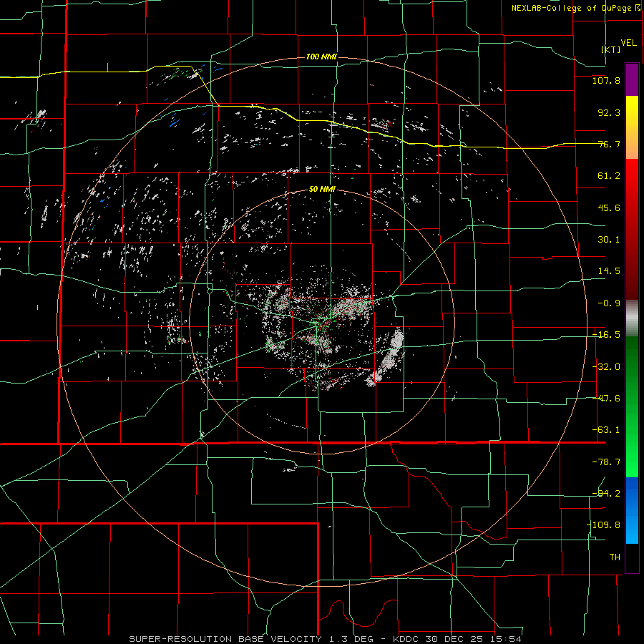644x644 pixels.
Task: Click the green inbound segment of the color bar
Action: point(632,406)
